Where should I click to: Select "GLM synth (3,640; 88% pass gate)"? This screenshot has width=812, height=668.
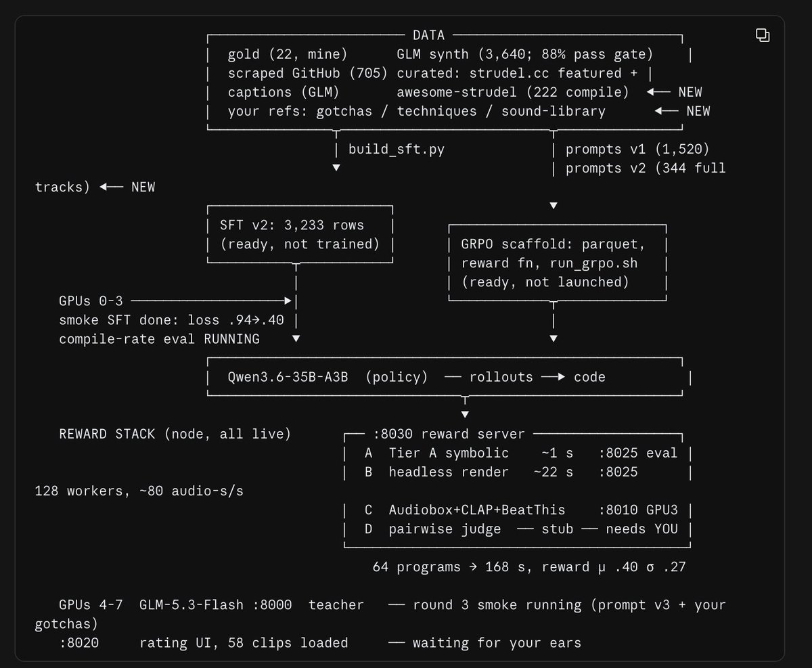525,54
